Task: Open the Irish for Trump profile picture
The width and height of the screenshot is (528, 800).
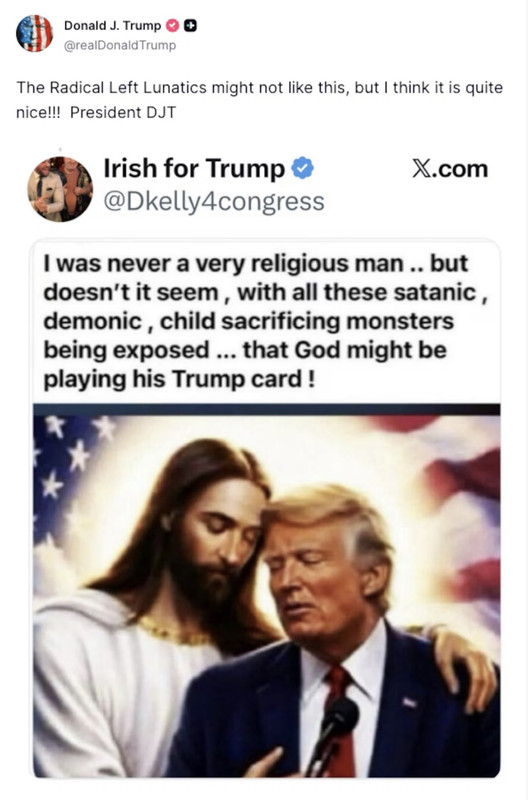Action: [60, 189]
